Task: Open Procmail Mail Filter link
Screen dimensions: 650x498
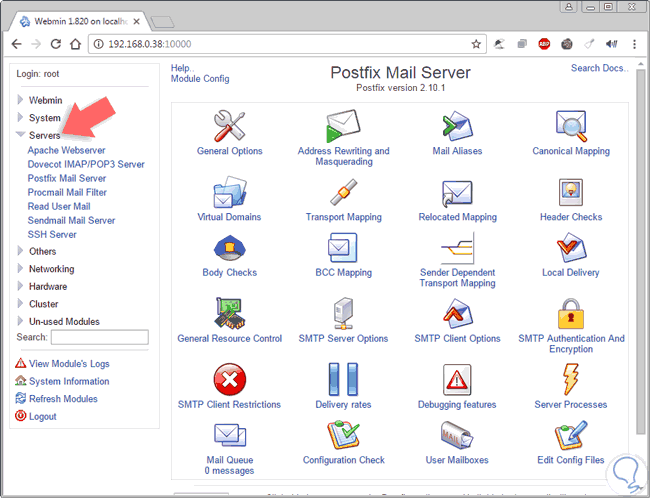Action: coord(67,192)
